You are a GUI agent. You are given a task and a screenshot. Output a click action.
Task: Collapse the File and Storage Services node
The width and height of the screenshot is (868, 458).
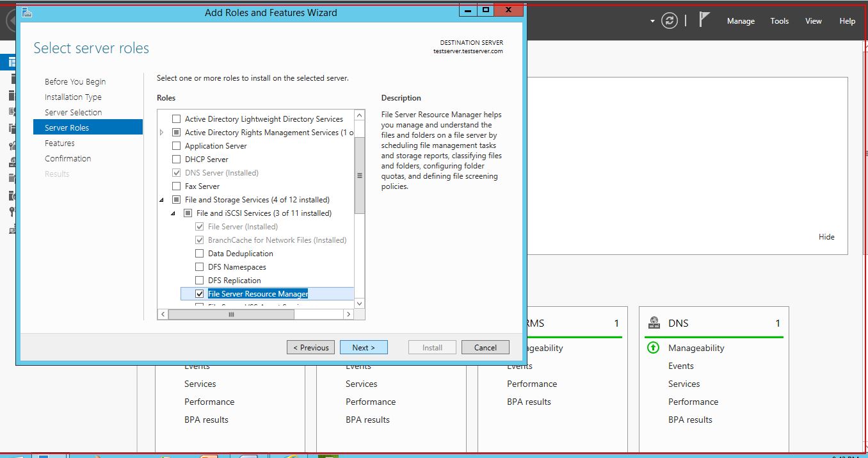(x=162, y=200)
